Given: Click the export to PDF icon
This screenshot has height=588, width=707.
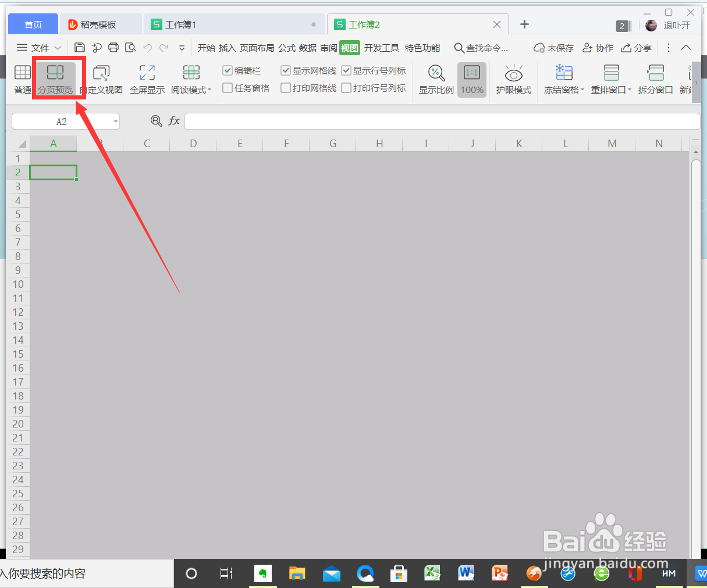Looking at the screenshot, I should [97, 48].
